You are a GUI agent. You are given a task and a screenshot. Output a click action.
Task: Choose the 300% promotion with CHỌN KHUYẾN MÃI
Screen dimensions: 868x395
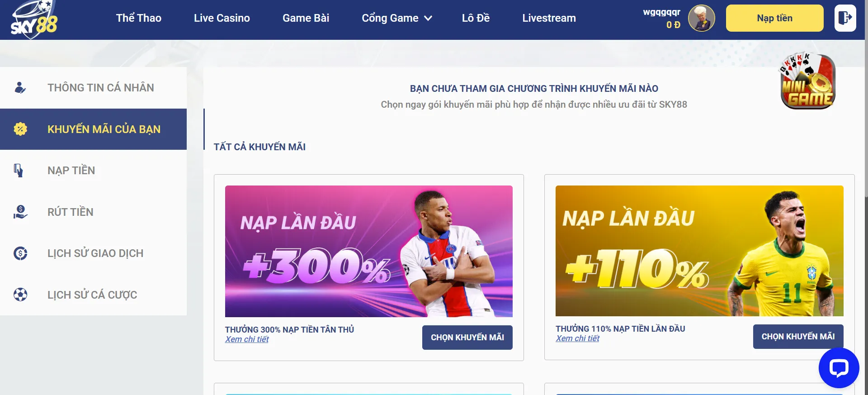467,338
